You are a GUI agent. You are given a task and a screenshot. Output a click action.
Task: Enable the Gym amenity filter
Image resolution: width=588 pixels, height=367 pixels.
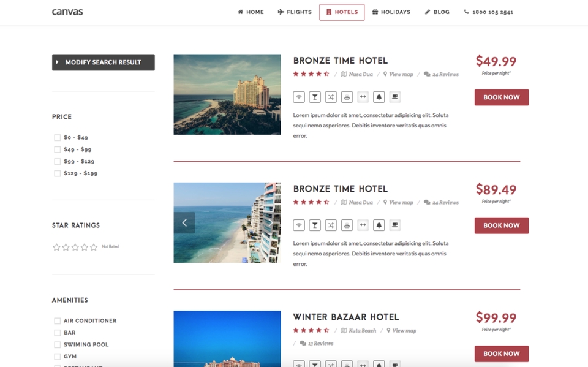[58, 357]
